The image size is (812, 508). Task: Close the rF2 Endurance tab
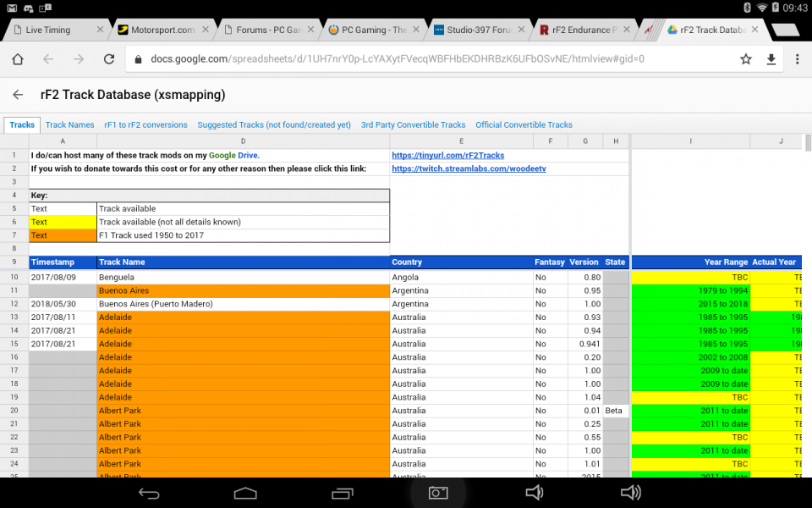tap(627, 30)
